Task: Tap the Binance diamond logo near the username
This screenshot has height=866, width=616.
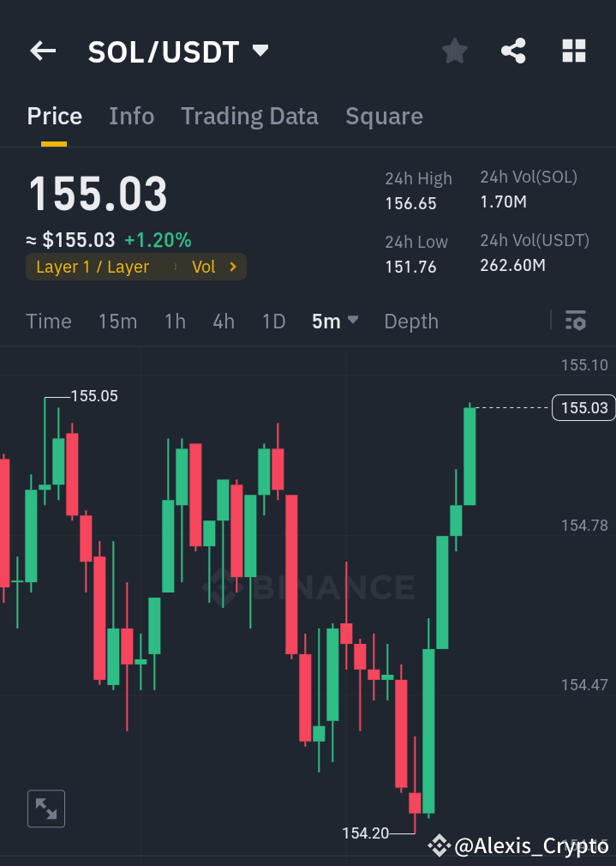Action: 439,845
